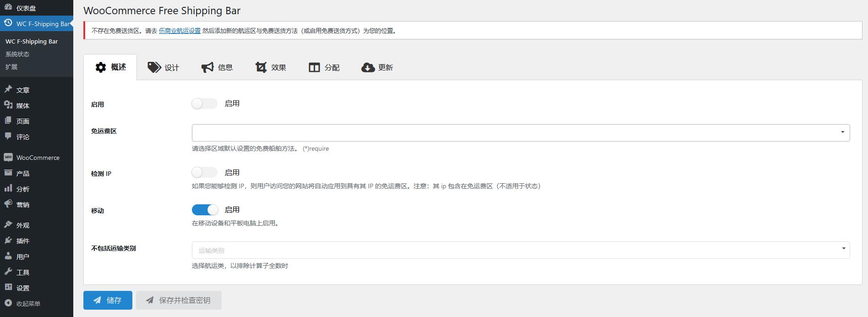Toggle the 检测 IP switch
868x317 pixels.
[204, 173]
